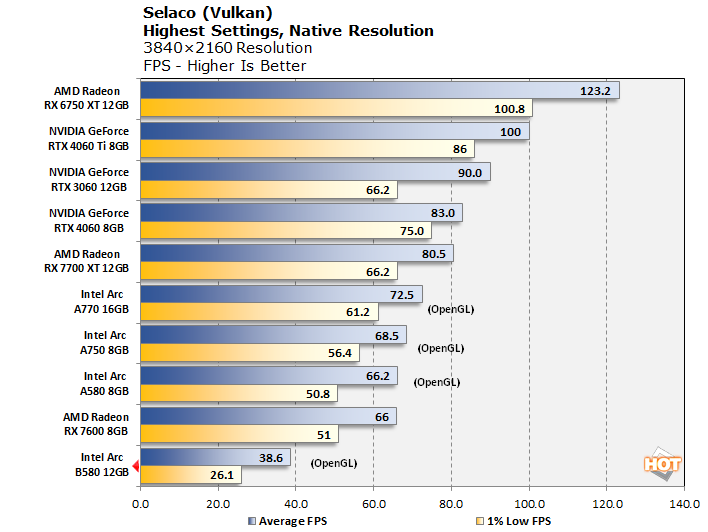This screenshot has width=708, height=532.
Task: Select the Arc A770 72.5 average bar
Action: pyautogui.click(x=281, y=294)
